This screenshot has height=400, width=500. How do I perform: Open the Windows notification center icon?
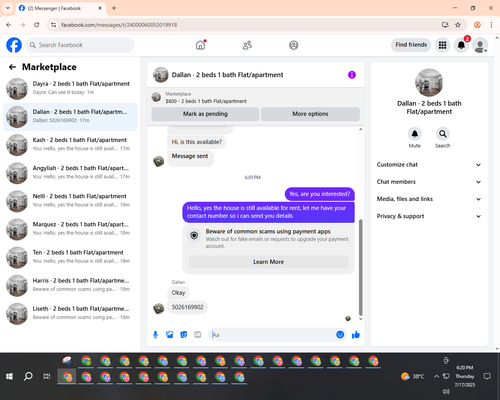coord(487,377)
